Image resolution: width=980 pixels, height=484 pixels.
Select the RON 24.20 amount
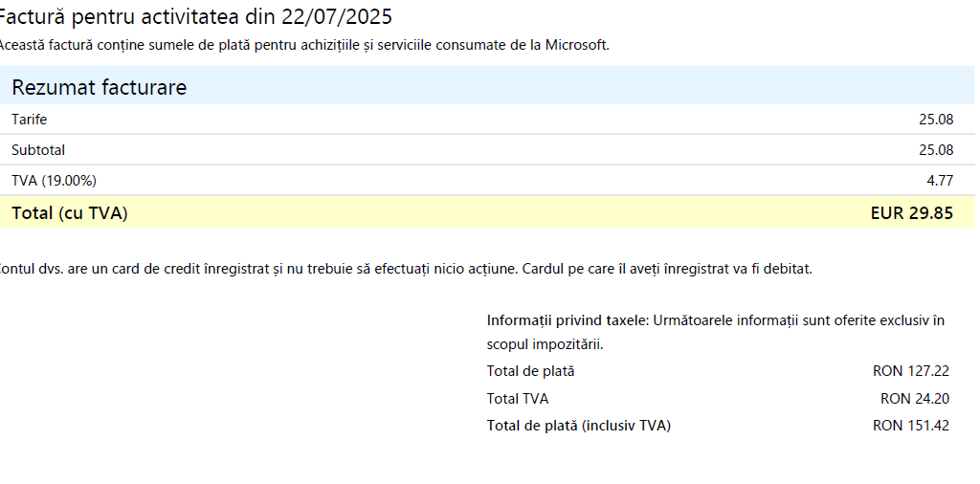tap(914, 399)
